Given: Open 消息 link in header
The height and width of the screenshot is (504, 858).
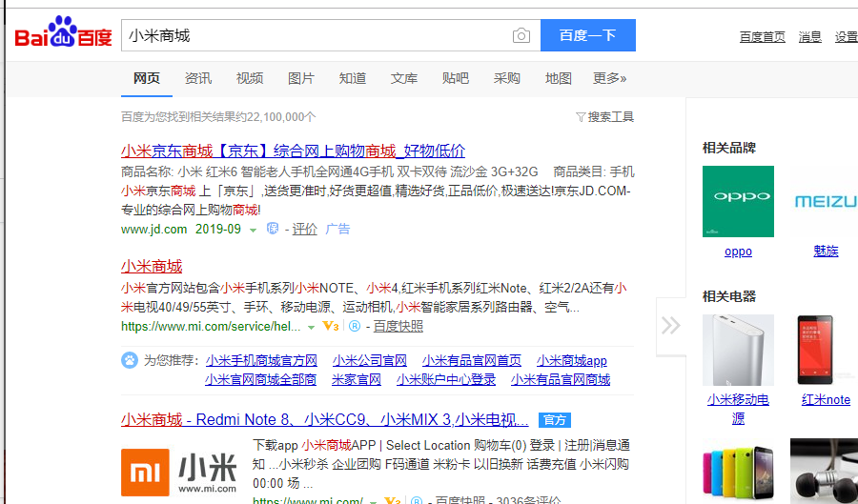Looking at the screenshot, I should [x=809, y=36].
